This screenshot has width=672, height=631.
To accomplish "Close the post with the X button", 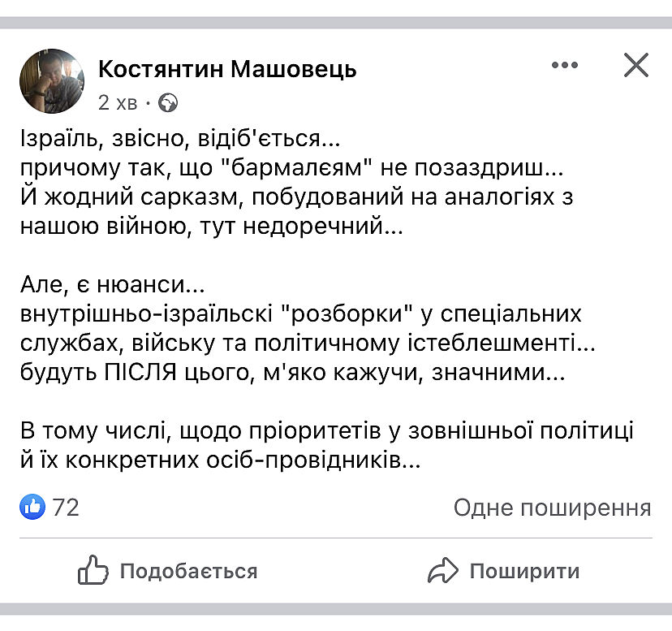I will (636, 65).
